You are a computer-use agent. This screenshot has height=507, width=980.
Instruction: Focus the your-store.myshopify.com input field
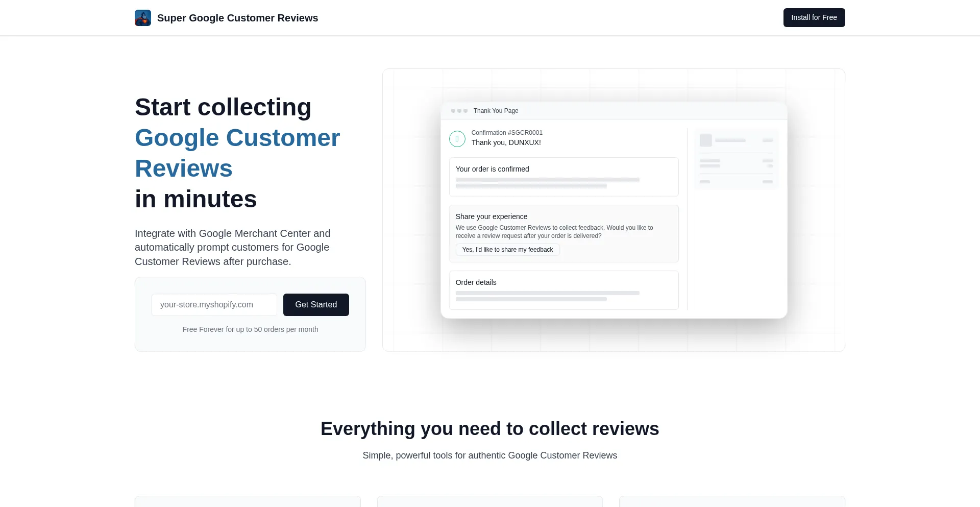tap(214, 305)
